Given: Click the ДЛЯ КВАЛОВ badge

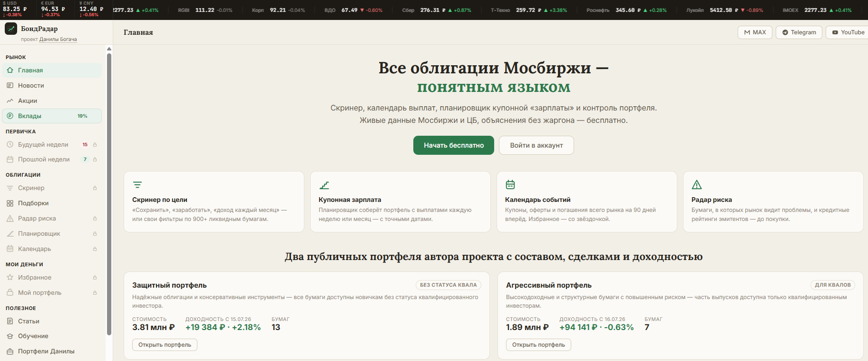Looking at the screenshot, I should click(x=833, y=285).
